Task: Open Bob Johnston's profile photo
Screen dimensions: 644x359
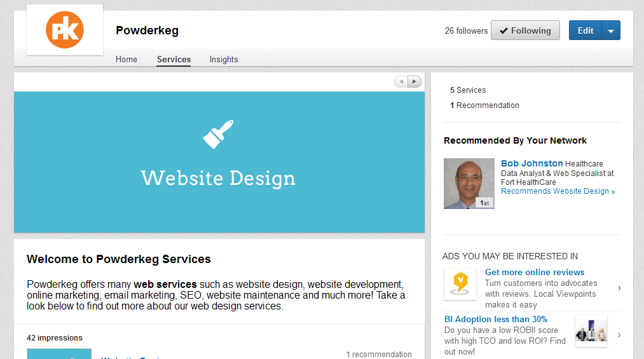Action: pos(469,184)
